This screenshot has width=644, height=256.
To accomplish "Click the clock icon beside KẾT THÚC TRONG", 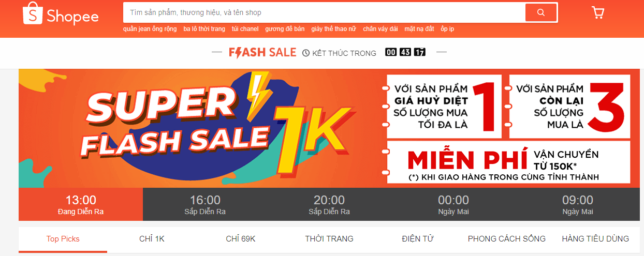I will [306, 53].
